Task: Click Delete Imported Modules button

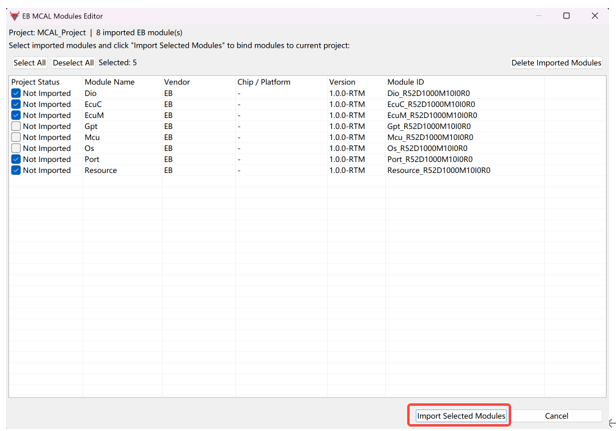Action: pyautogui.click(x=556, y=63)
